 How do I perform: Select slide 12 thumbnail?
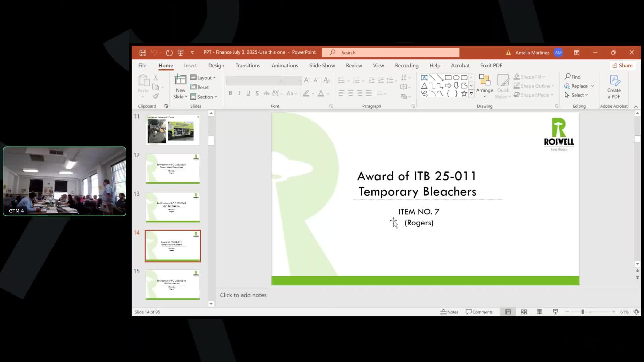[x=172, y=169]
